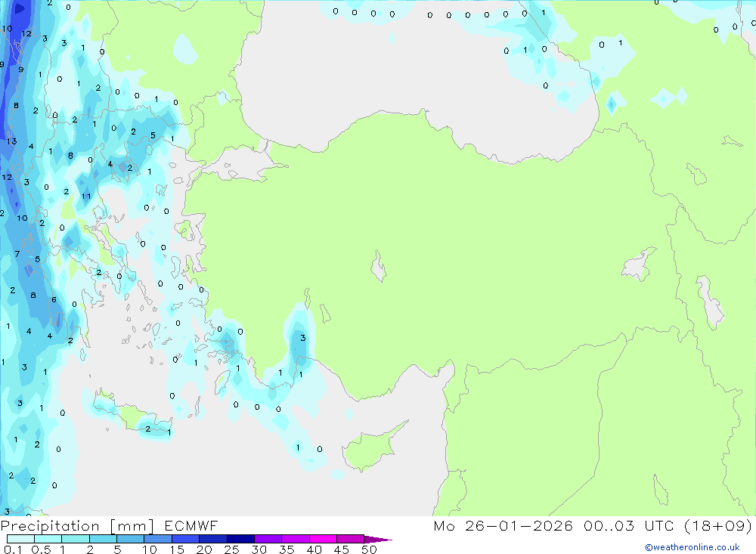The image size is (756, 554).
Task: Click the legend label "25"
Action: coord(232,549)
